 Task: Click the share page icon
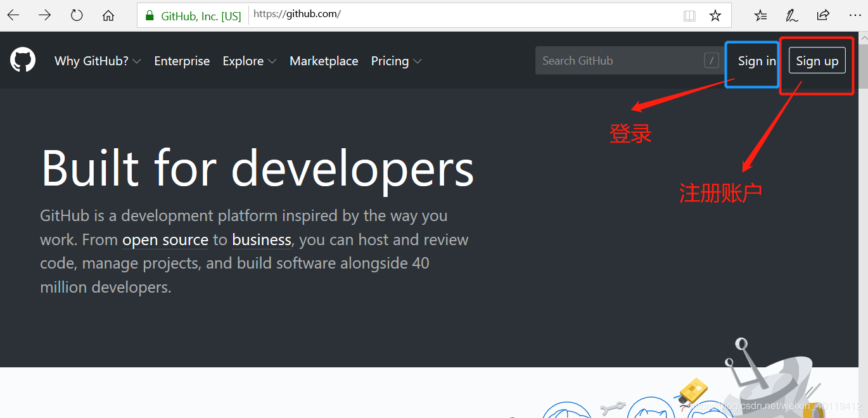pos(823,15)
